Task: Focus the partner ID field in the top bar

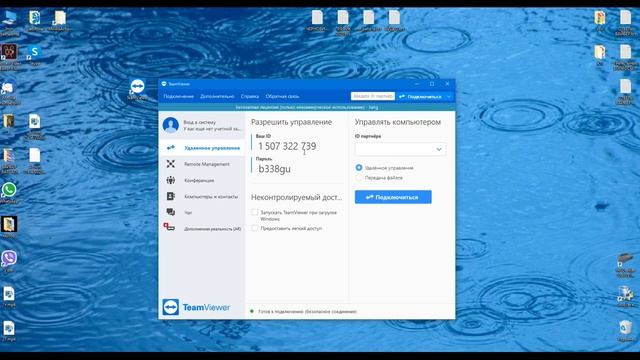Action: click(373, 96)
